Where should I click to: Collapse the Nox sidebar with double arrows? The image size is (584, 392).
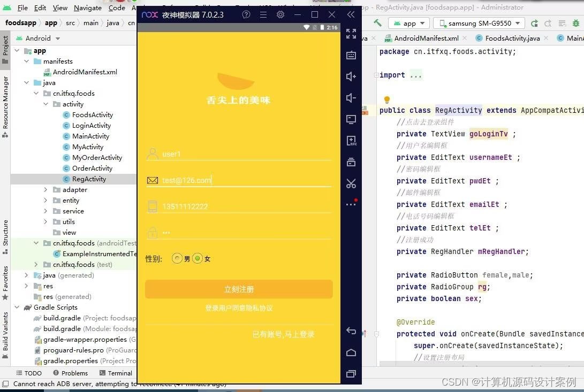(x=351, y=14)
